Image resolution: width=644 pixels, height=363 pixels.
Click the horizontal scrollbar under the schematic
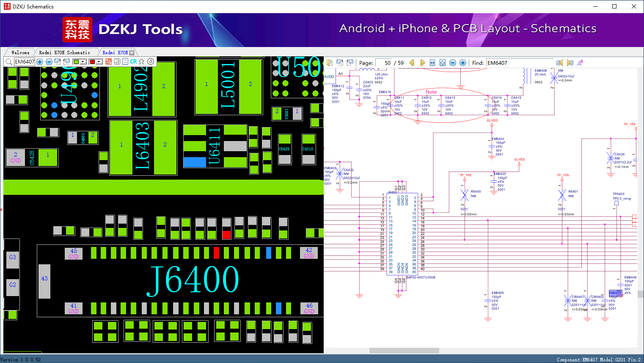coord(404,351)
